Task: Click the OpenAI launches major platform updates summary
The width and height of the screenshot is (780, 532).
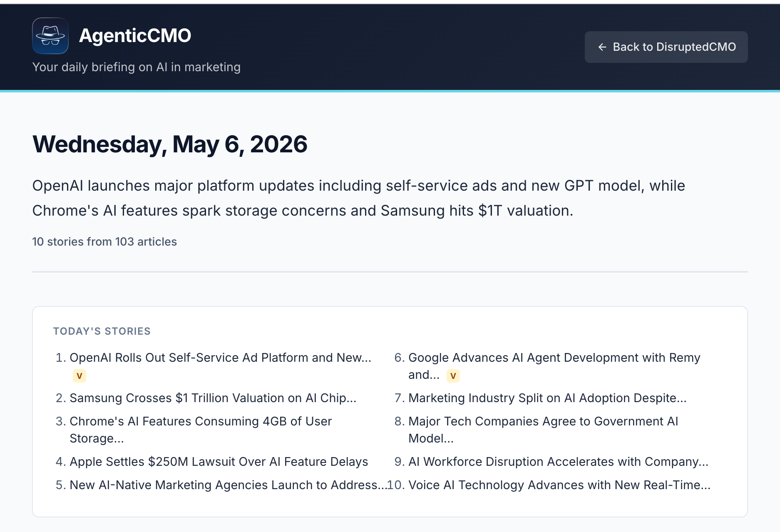Action: click(x=359, y=198)
